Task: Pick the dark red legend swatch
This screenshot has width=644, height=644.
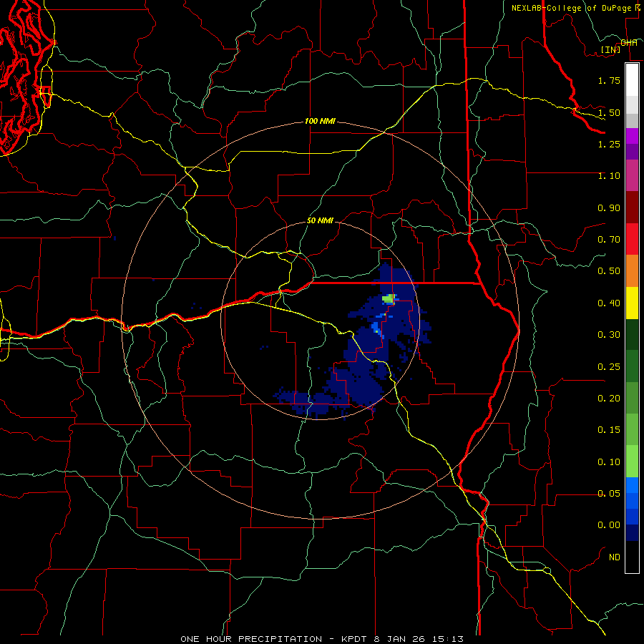Action: point(632,208)
